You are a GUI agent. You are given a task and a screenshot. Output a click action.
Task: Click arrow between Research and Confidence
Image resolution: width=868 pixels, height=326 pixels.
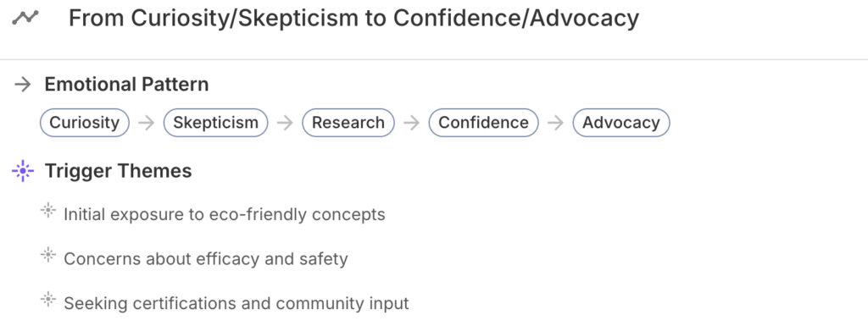[411, 123]
